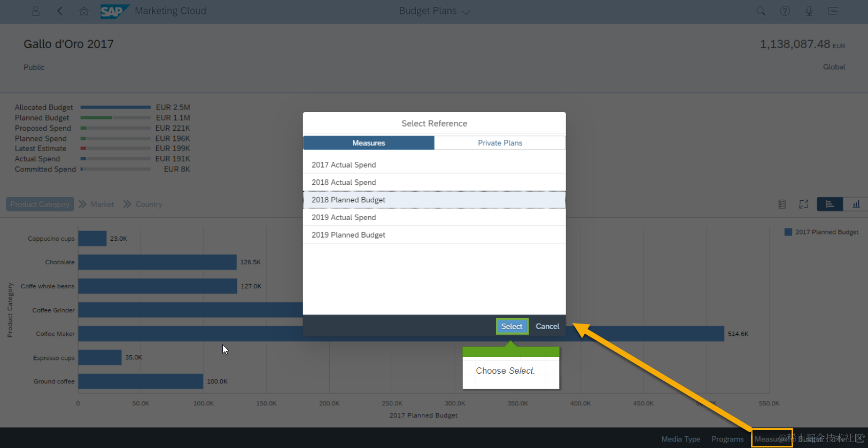Click the Latest Estimate progress bar
868x448 pixels.
[x=115, y=148]
